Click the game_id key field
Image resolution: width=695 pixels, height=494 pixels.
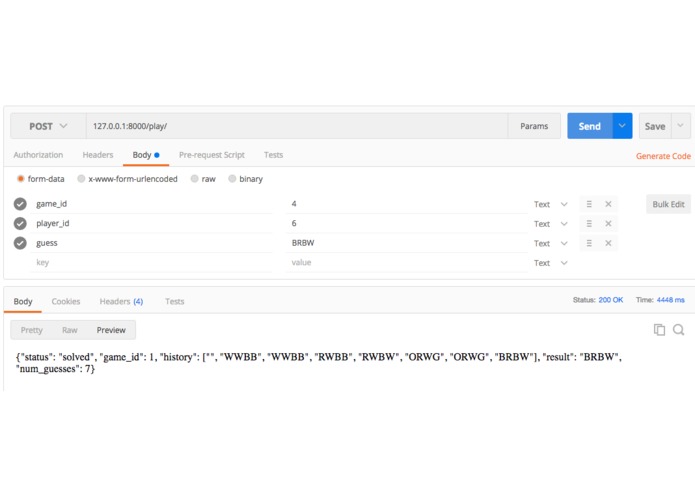point(152,204)
